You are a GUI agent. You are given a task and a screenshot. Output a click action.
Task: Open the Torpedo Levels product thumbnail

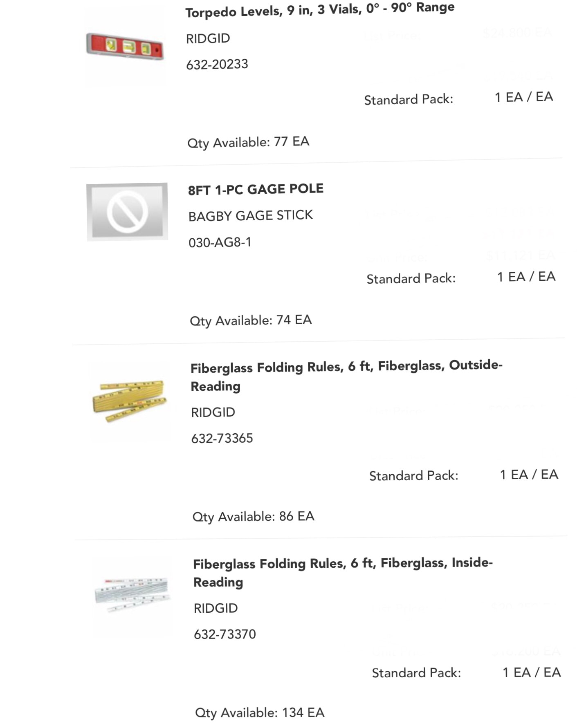click(125, 46)
